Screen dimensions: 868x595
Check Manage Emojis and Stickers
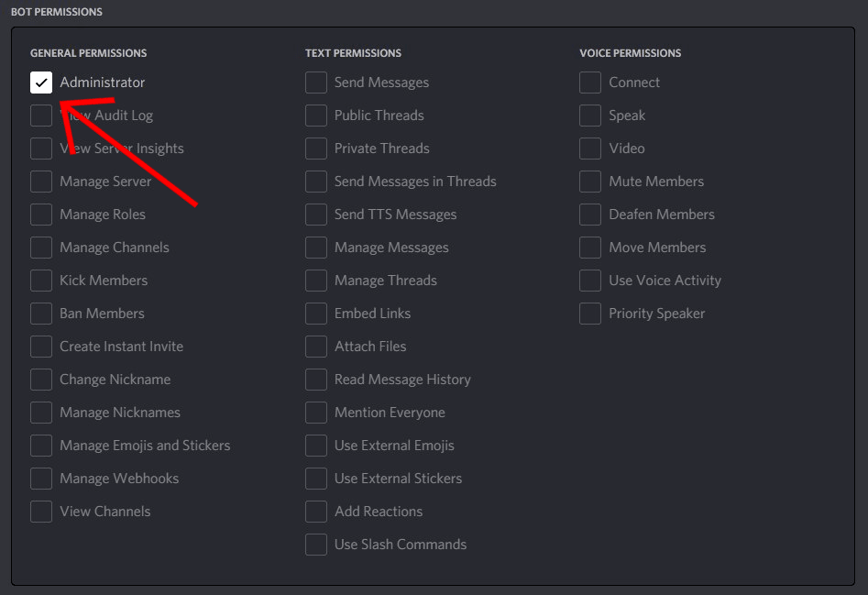[x=41, y=445]
